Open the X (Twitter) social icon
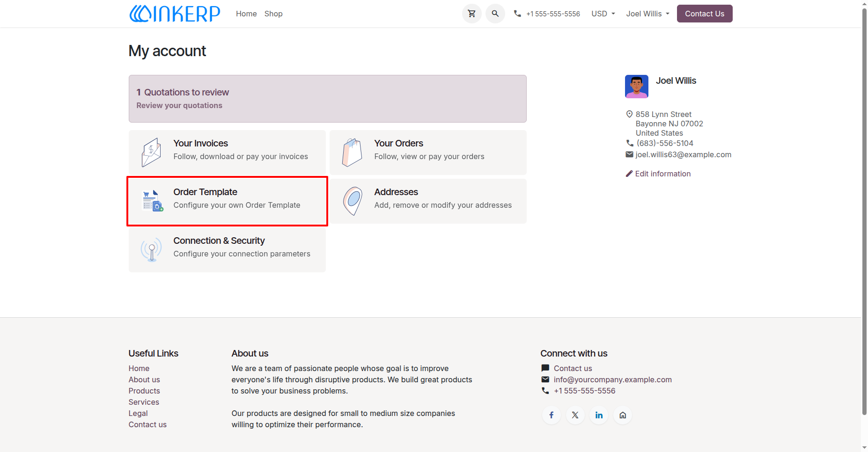Screen dimensions: 868x452 click(x=575, y=415)
